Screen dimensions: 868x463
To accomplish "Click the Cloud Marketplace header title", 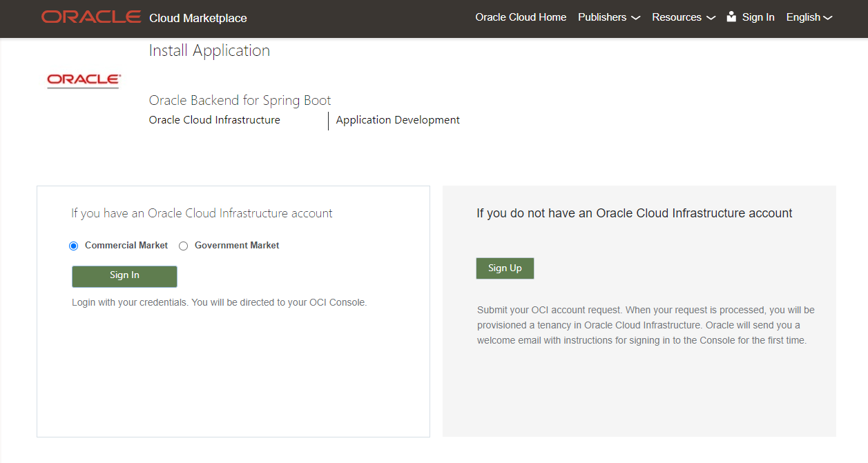I will click(x=198, y=18).
